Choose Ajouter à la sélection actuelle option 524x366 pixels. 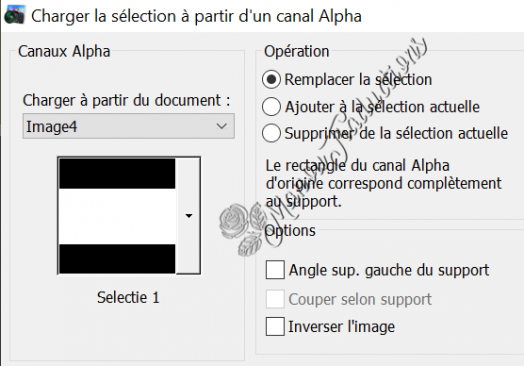point(271,107)
